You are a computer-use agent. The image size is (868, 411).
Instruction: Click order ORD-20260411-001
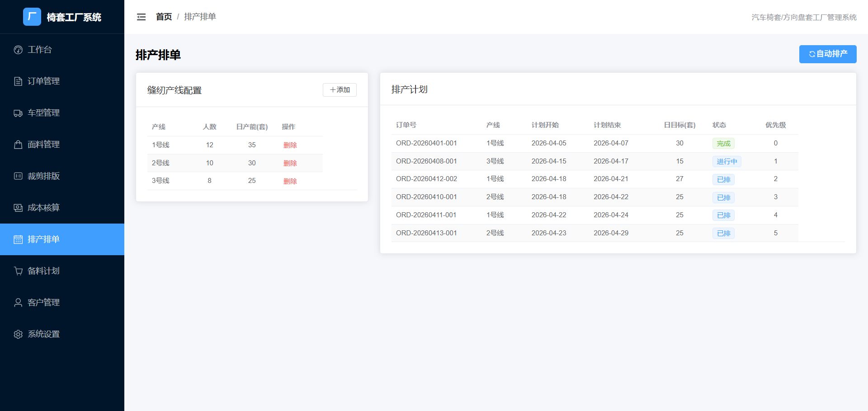426,215
